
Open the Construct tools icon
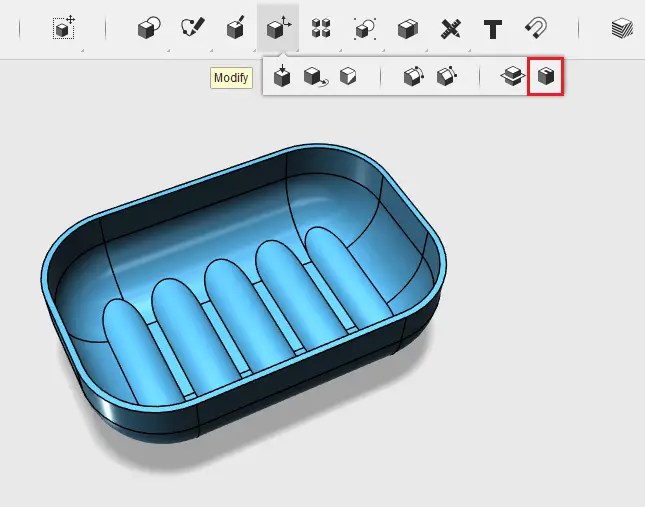(x=236, y=28)
